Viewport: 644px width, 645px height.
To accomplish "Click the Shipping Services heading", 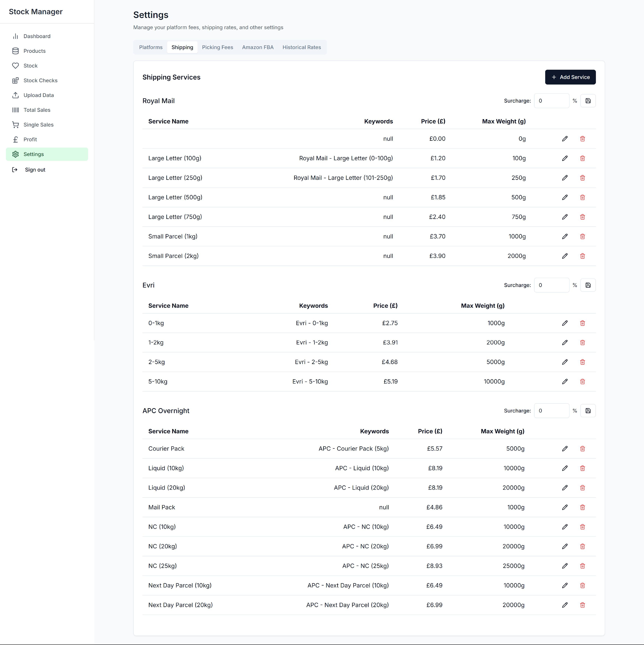I will tap(171, 77).
